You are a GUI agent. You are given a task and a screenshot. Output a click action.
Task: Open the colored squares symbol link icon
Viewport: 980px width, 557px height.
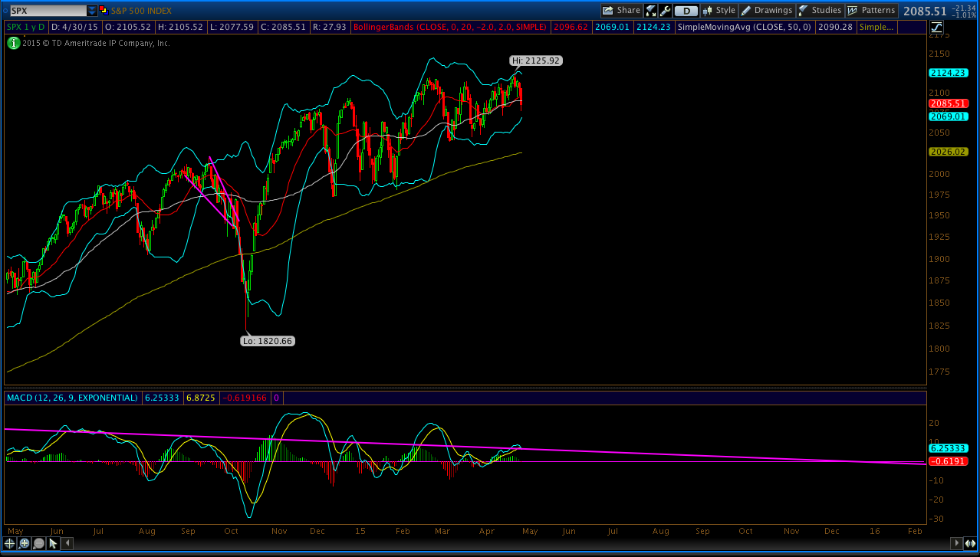pos(104,11)
